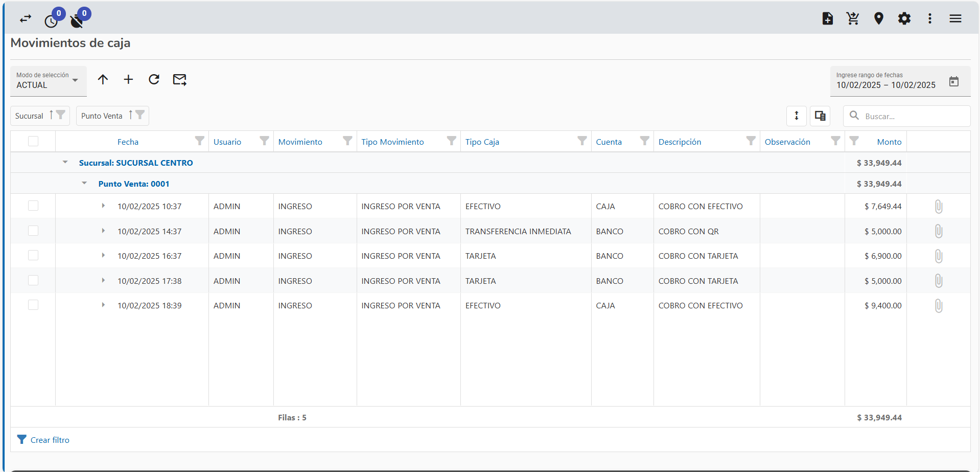Open the attachment clip for the 17:38 row

939,281
